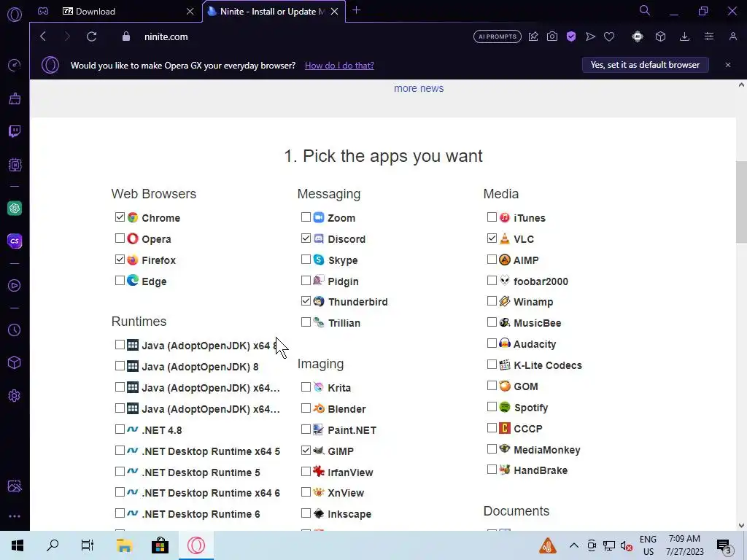The image size is (747, 560).
Task: Click the more news link
Action: [x=419, y=88]
